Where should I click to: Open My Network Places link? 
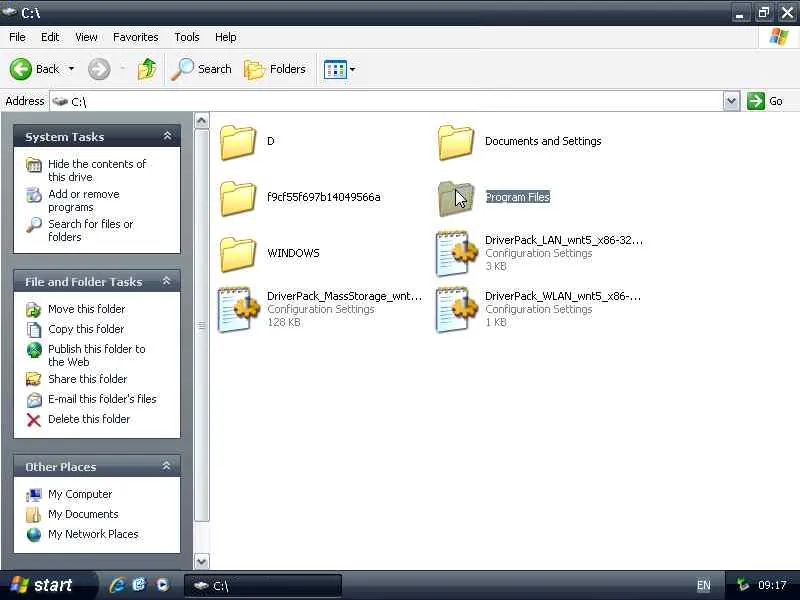pyautogui.click(x=93, y=534)
